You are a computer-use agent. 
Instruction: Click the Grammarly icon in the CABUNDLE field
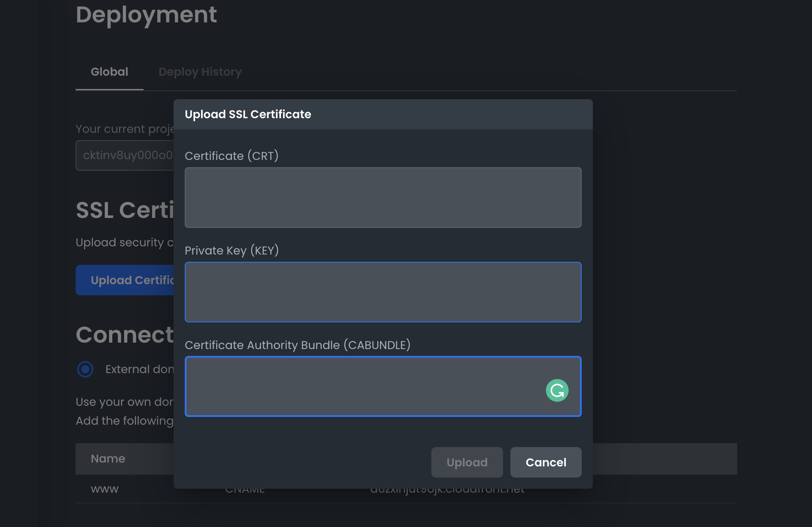(557, 390)
